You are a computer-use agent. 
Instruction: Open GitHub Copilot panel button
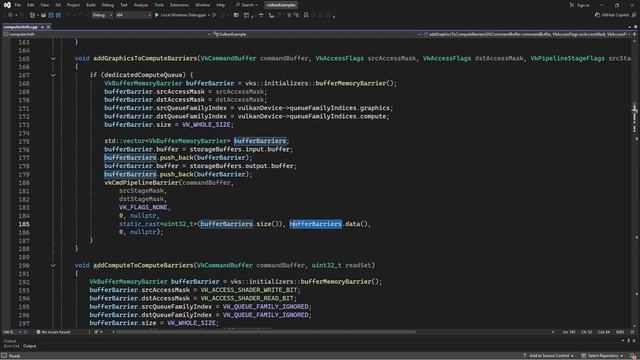611,15
